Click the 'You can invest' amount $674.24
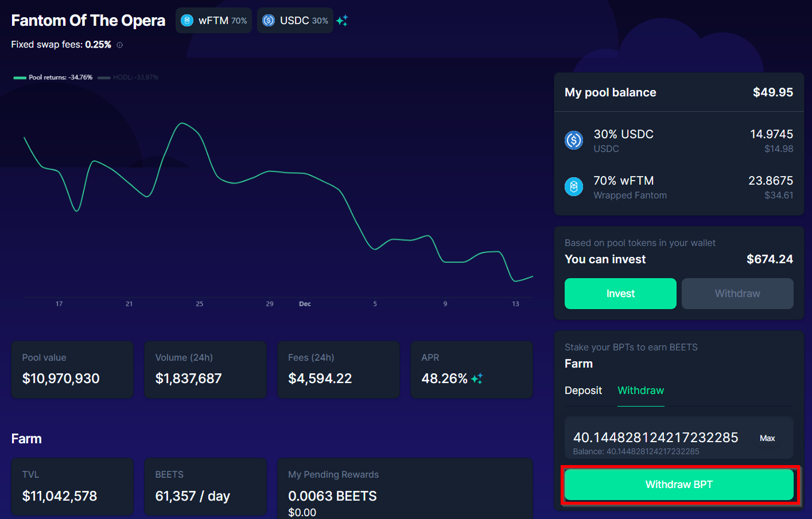Viewport: 812px width, 519px height. pyautogui.click(x=770, y=259)
